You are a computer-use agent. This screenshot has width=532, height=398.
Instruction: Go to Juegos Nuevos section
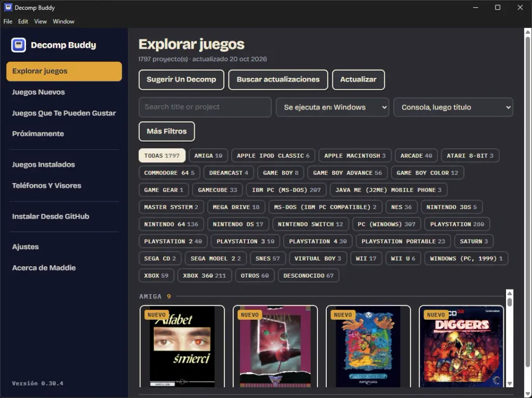click(x=64, y=92)
